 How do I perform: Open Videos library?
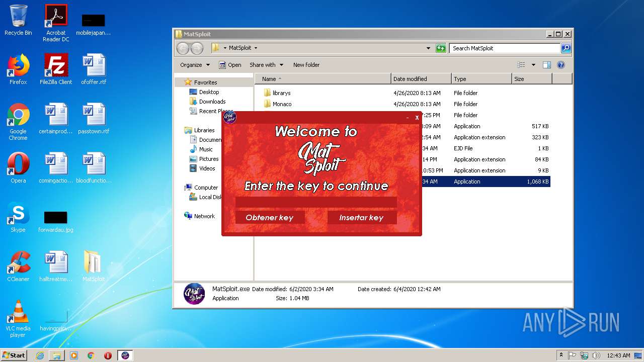(207, 168)
